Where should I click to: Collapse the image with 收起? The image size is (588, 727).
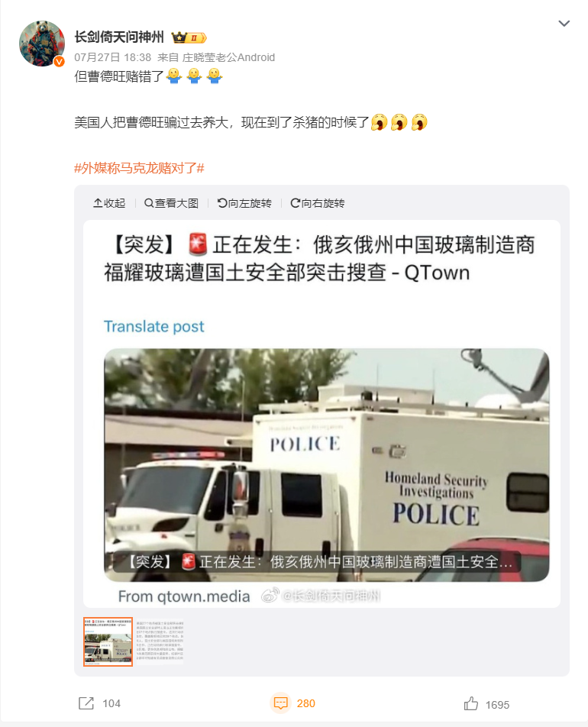point(109,203)
